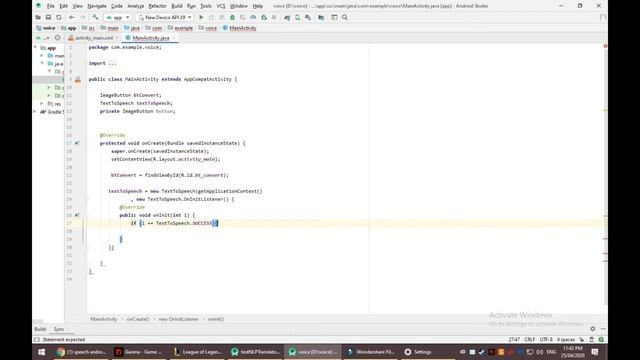Click the Save All toolbar icon
This screenshot has width=640, height=360.
(48, 17)
